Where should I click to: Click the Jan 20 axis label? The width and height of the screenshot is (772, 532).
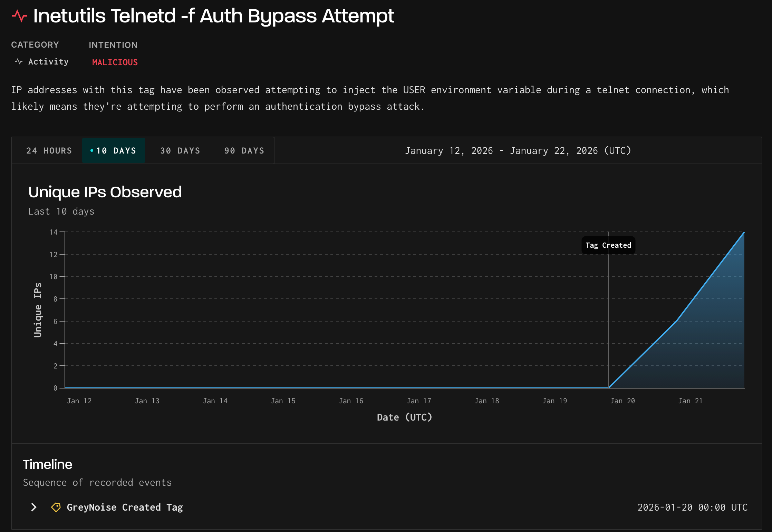(x=623, y=401)
